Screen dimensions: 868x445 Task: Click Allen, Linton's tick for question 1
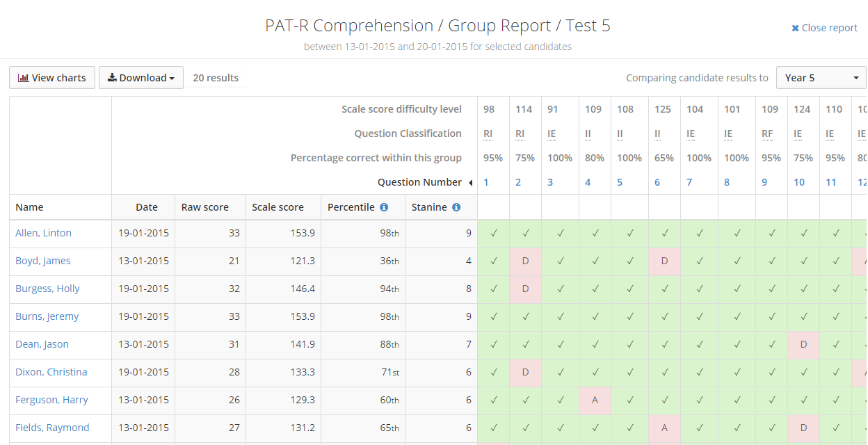click(x=494, y=234)
